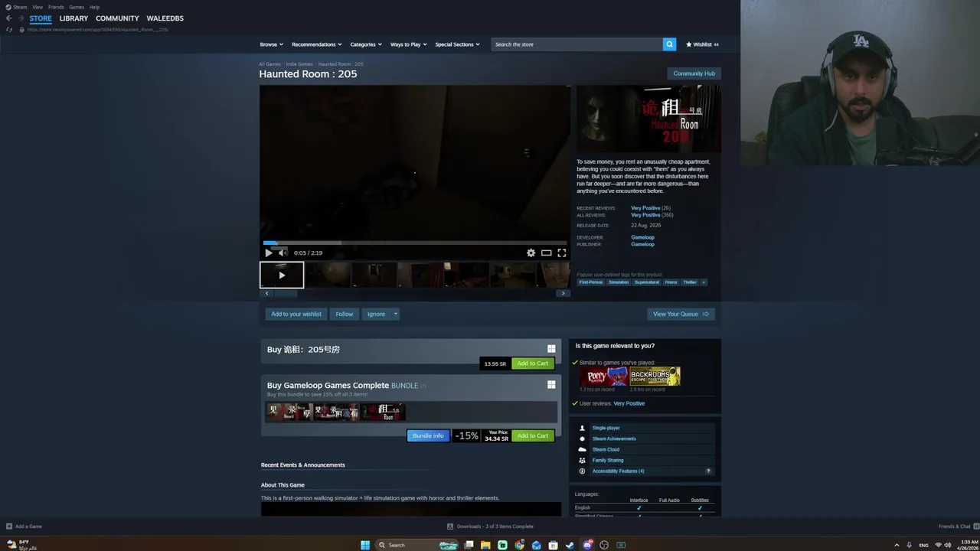Open File Explorer from the taskbar

(485, 545)
